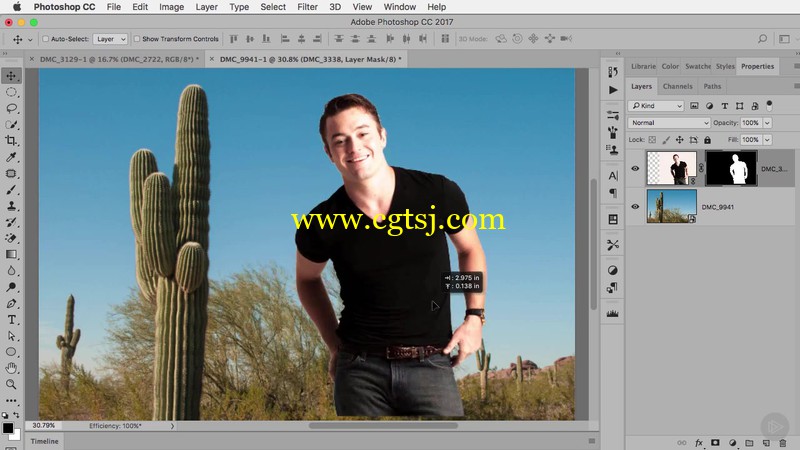This screenshot has height=450, width=800.
Task: Open the Opacity slider dropdown arrow
Action: tap(767, 123)
